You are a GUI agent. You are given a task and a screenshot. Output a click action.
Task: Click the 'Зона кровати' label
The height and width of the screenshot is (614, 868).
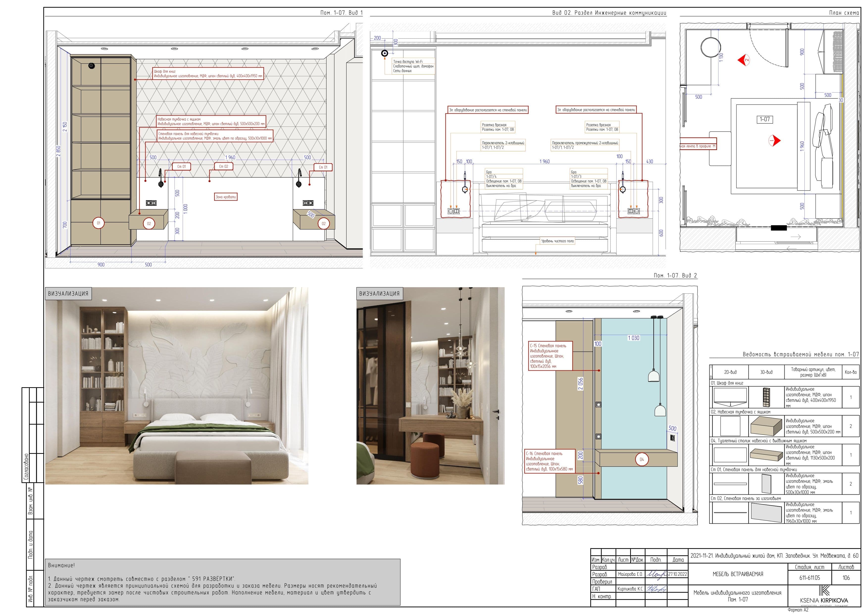tap(226, 197)
